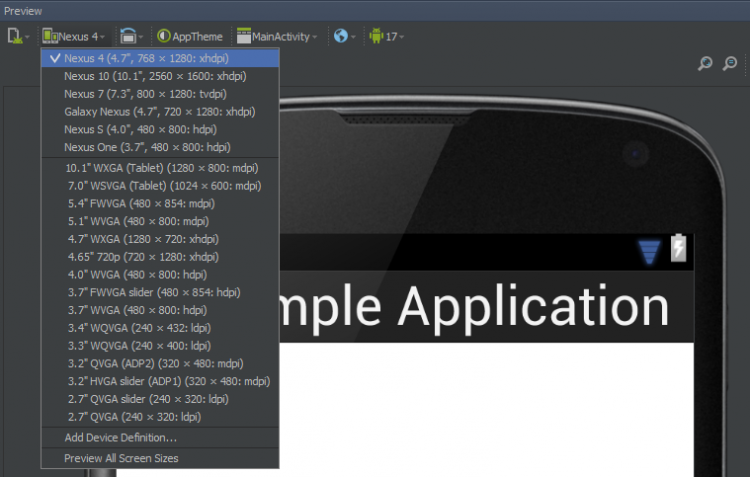750x477 pixels.
Task: Choose 5.1" WVGA (480 × 800: mdpi)
Action: tap(160, 221)
